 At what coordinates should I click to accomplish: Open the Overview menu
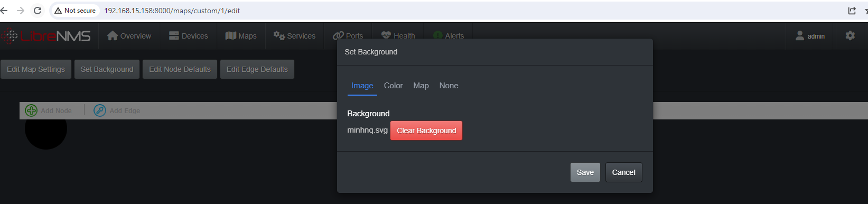(x=129, y=36)
